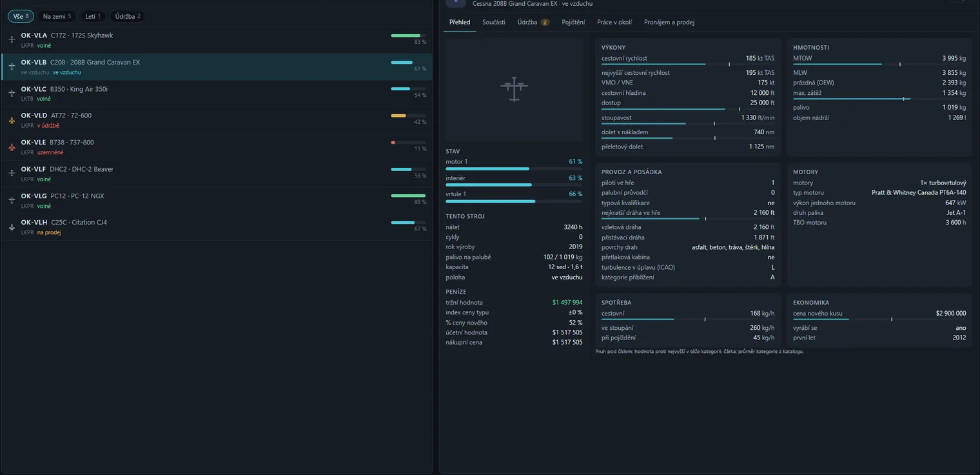Click the 'cena nového kusu' $2 900 000 value
980x475 pixels.
coord(951,313)
